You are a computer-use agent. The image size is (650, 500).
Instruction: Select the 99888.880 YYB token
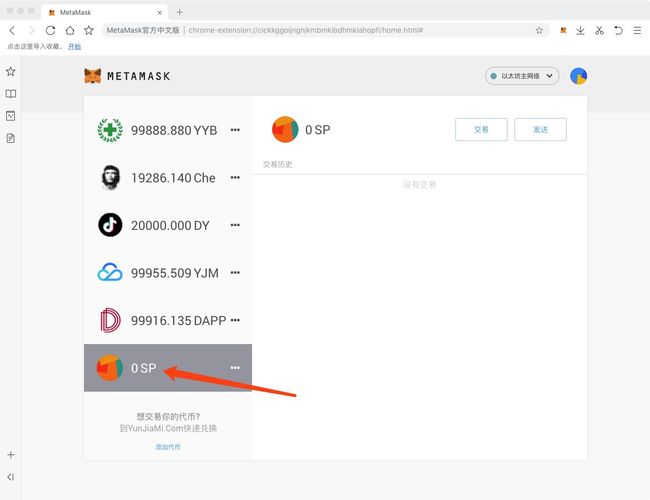click(168, 130)
